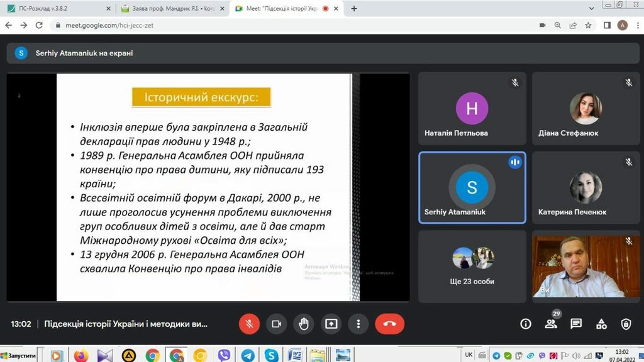Open the Activities panel icon
644x362 pixels.
point(601,324)
